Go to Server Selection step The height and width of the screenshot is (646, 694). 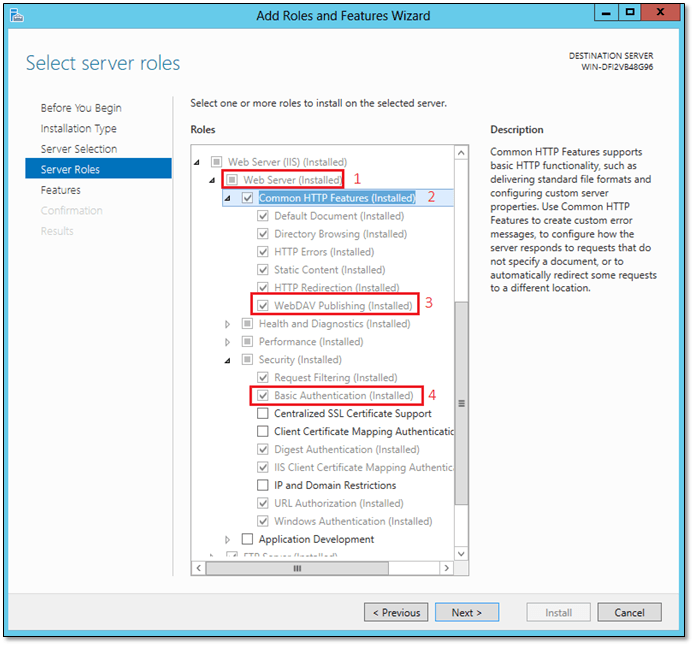79,149
